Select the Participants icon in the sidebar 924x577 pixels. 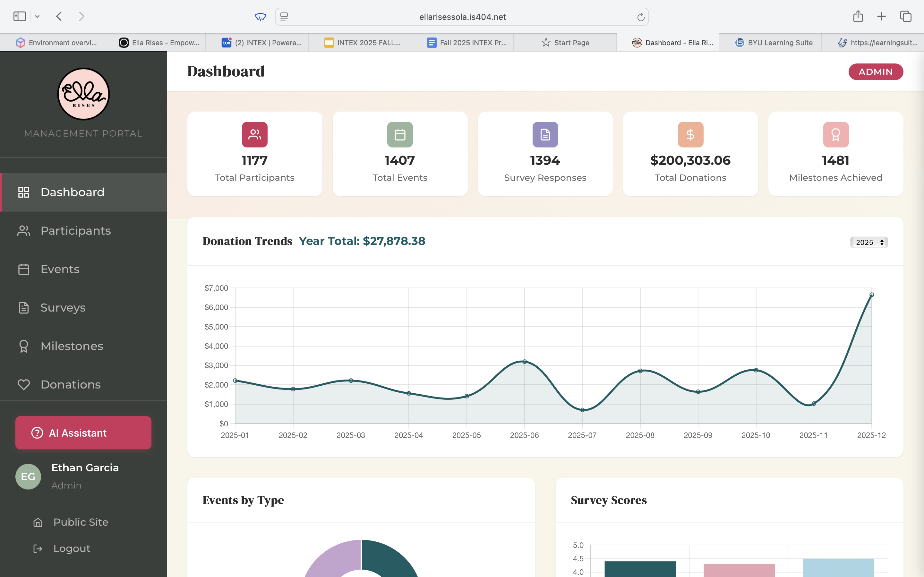coord(24,230)
